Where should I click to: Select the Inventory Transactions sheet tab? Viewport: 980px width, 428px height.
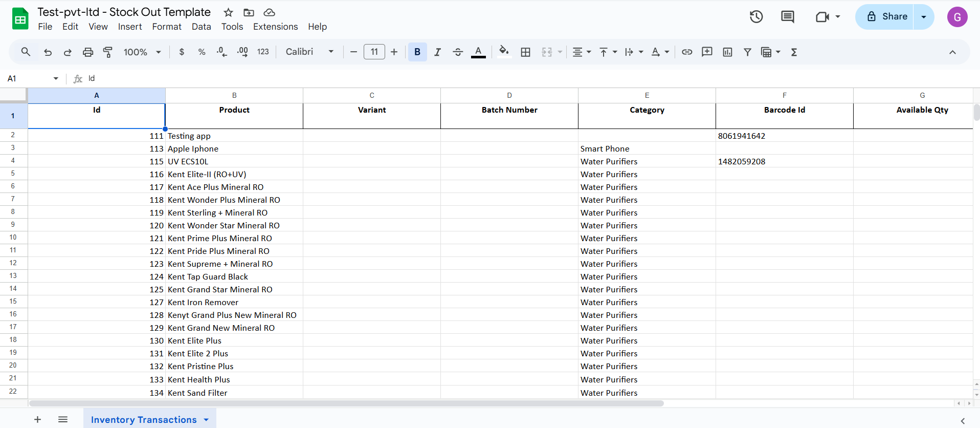click(x=149, y=419)
